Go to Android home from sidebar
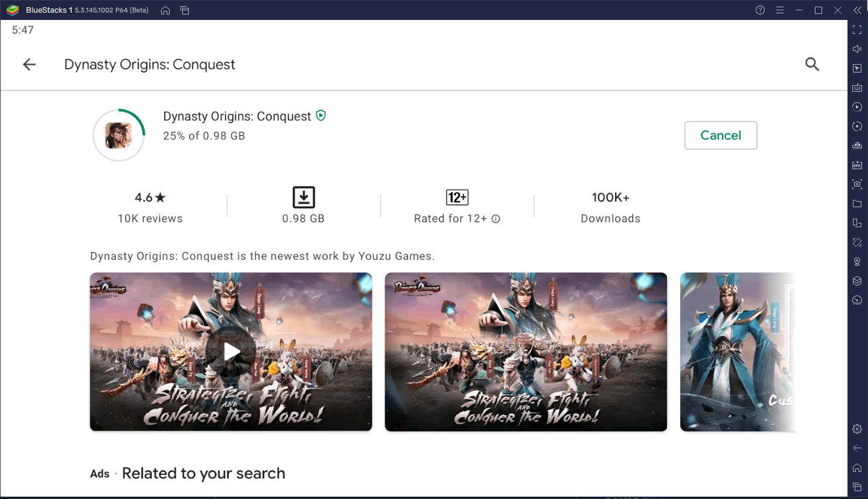The width and height of the screenshot is (868, 499). pos(857,468)
